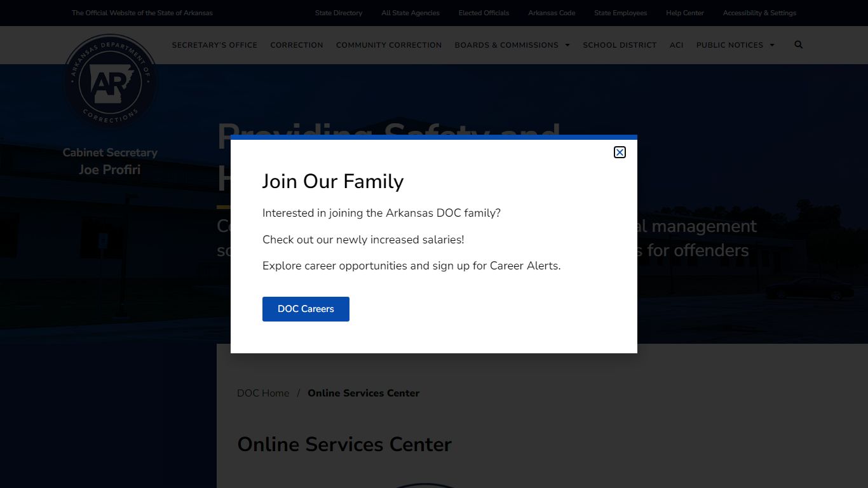Click the Online Services Center page heading
The height and width of the screenshot is (488, 868).
344,444
